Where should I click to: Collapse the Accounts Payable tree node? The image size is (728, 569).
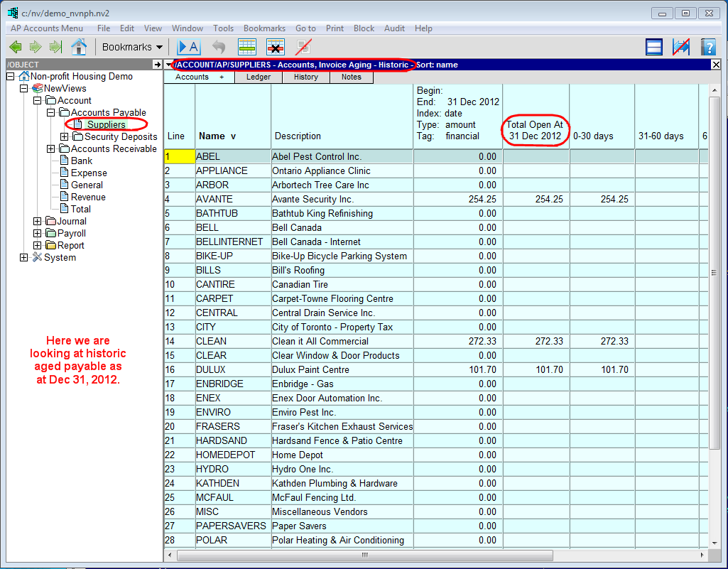[x=51, y=113]
